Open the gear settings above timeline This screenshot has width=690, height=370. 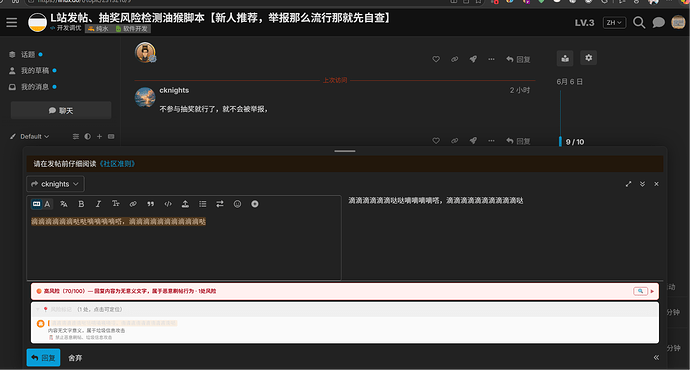[589, 58]
